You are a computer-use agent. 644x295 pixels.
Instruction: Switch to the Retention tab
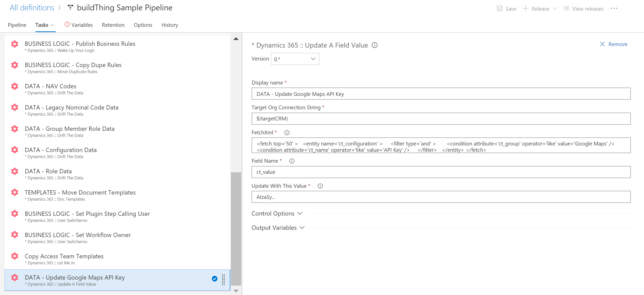pyautogui.click(x=113, y=25)
